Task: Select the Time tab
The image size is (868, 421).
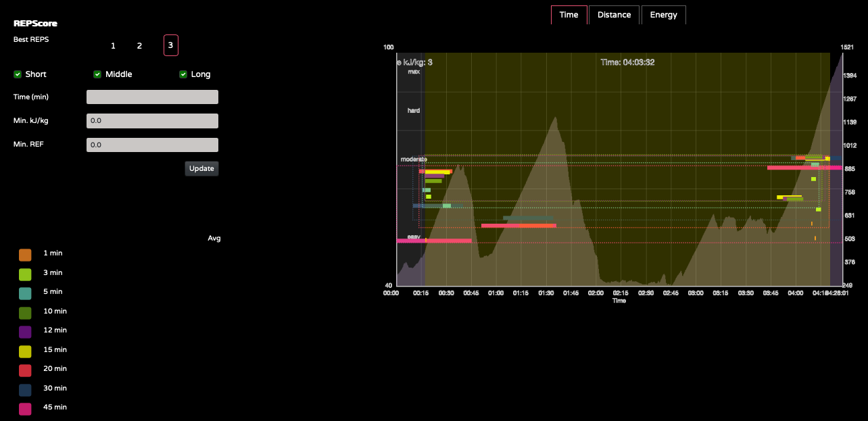Action: coord(569,15)
